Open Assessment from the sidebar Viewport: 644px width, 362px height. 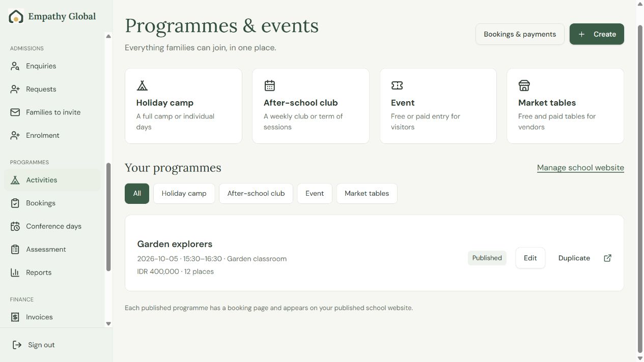click(52, 250)
